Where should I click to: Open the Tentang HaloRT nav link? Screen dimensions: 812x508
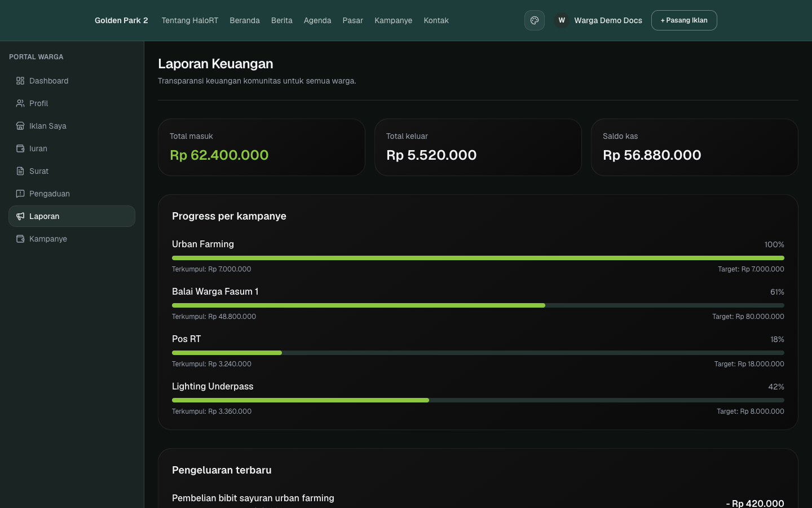[190, 20]
